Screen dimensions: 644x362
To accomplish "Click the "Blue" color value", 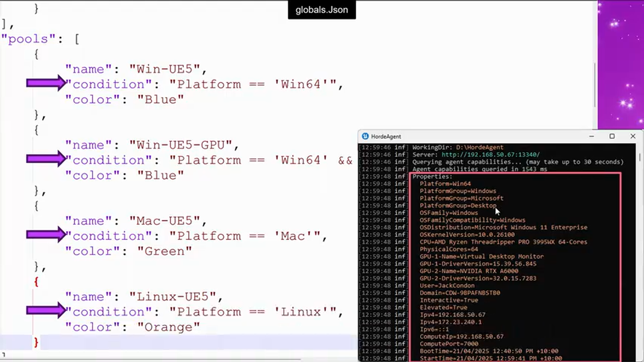I will tap(161, 99).
